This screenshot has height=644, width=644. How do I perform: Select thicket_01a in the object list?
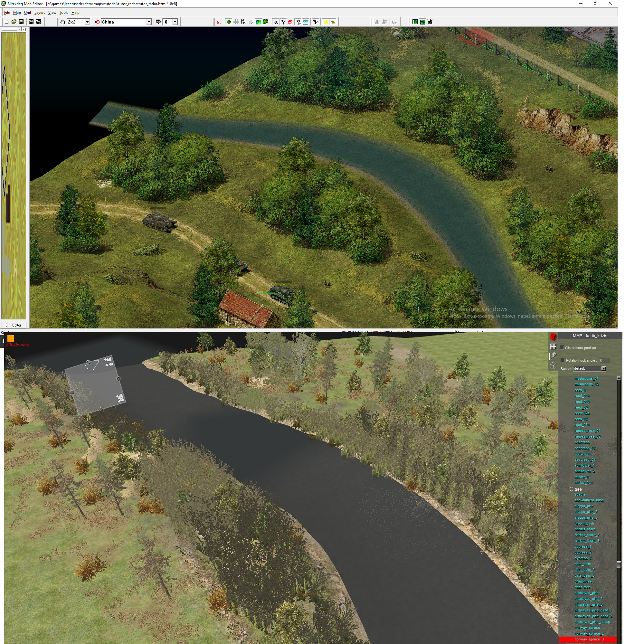(x=583, y=483)
